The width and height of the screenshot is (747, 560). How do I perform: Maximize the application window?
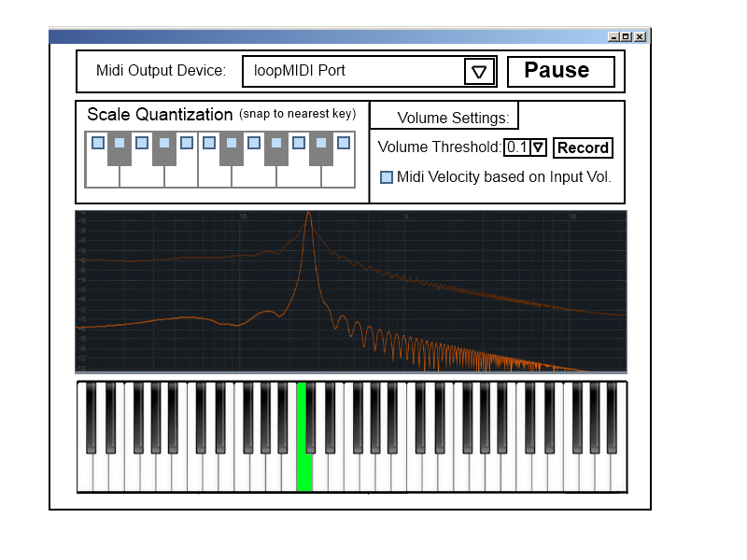tap(626, 36)
